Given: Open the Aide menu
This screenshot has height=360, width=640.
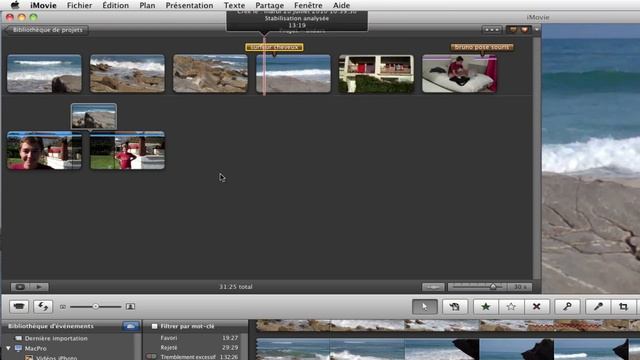Looking at the screenshot, I should coord(341,5).
